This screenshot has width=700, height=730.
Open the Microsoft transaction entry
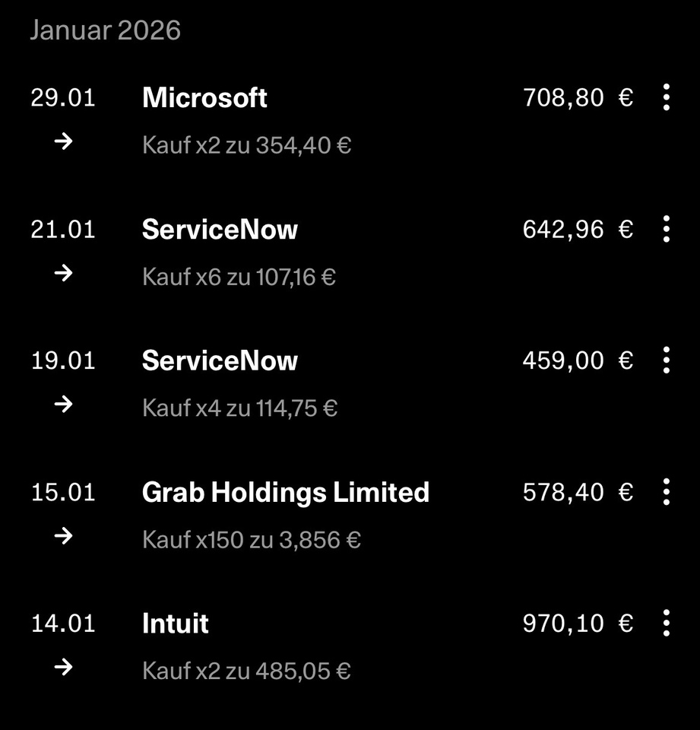tap(204, 98)
